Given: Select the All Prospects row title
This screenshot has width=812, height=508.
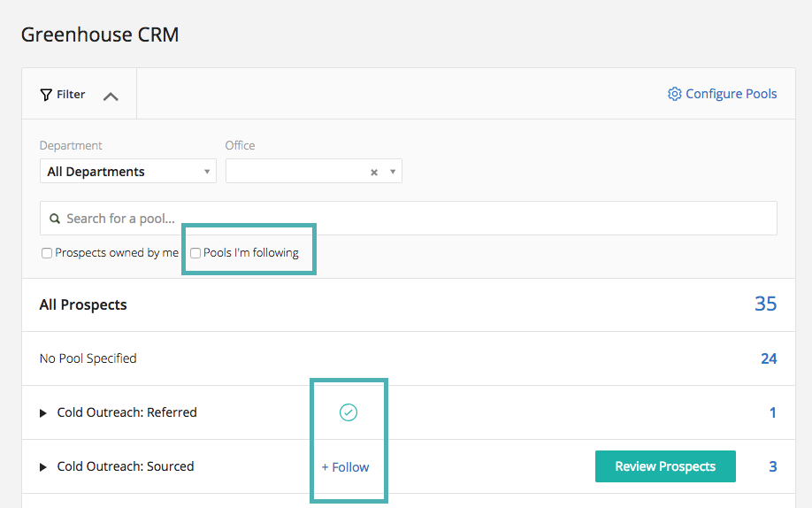Looking at the screenshot, I should coord(83,304).
